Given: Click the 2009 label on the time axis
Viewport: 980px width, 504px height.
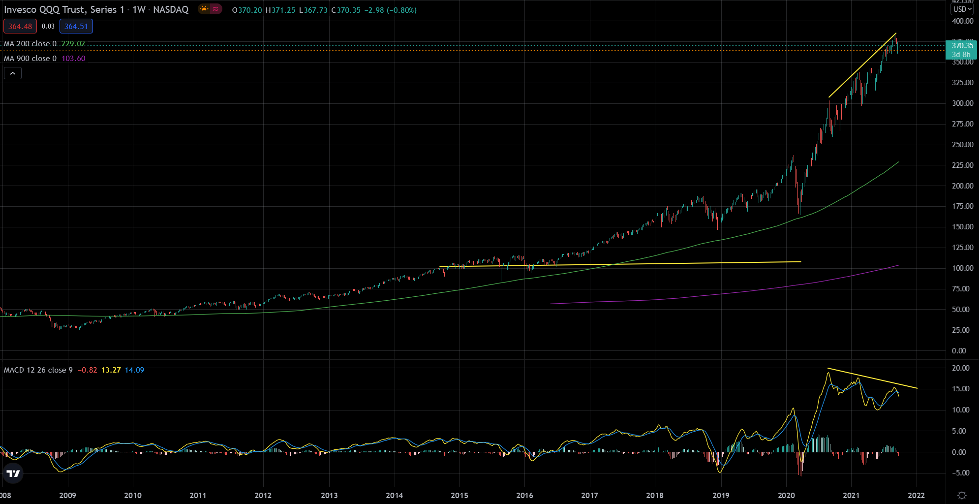Looking at the screenshot, I should (x=67, y=495).
